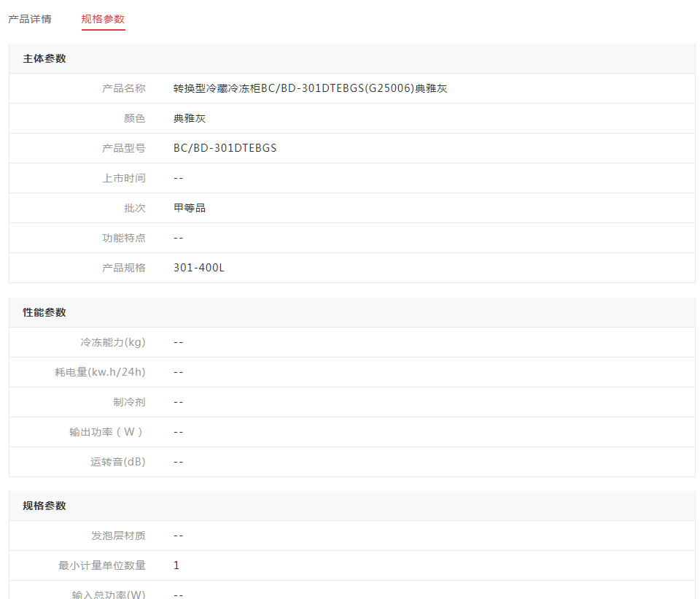700x599 pixels.
Task: Click the 上市时间 row label
Action: 123,178
